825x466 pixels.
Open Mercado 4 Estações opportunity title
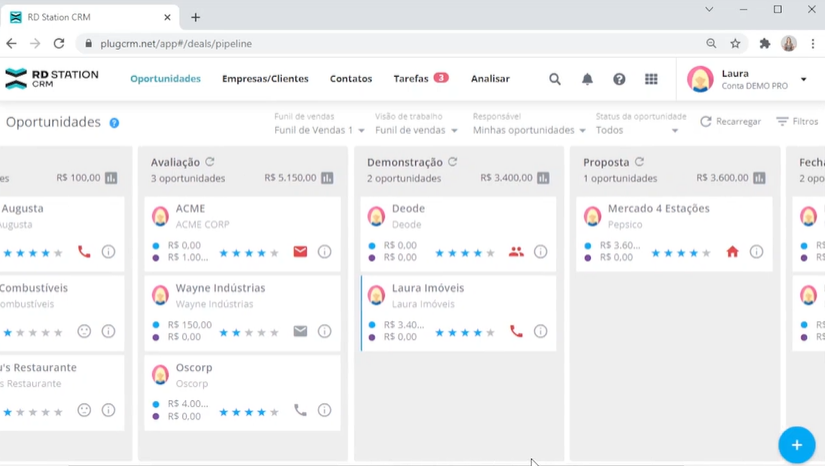pos(659,208)
